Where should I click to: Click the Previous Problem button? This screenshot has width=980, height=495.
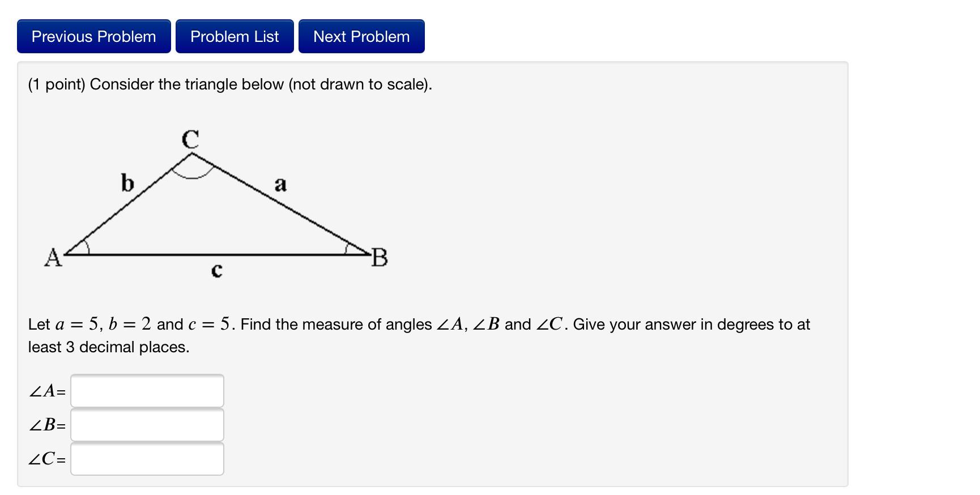click(x=93, y=36)
